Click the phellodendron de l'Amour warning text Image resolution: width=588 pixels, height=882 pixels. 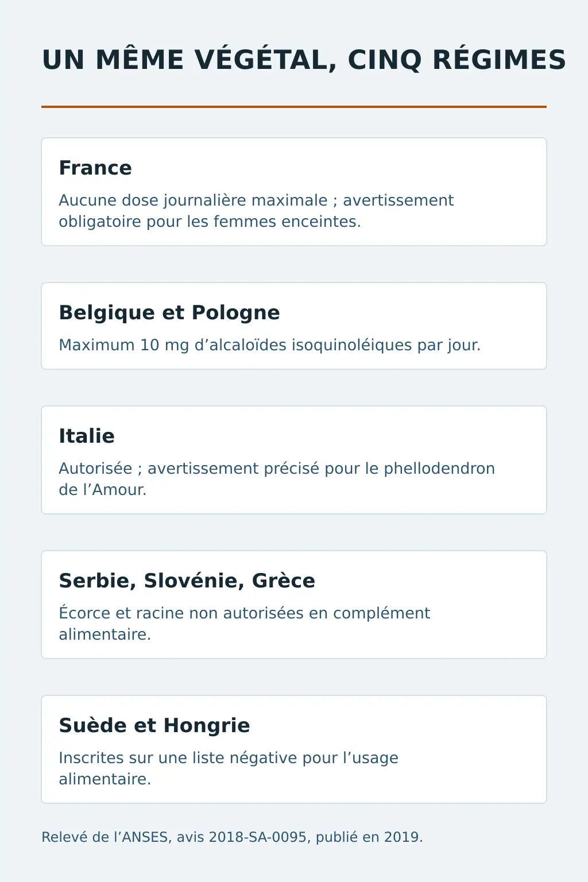pyautogui.click(x=277, y=479)
